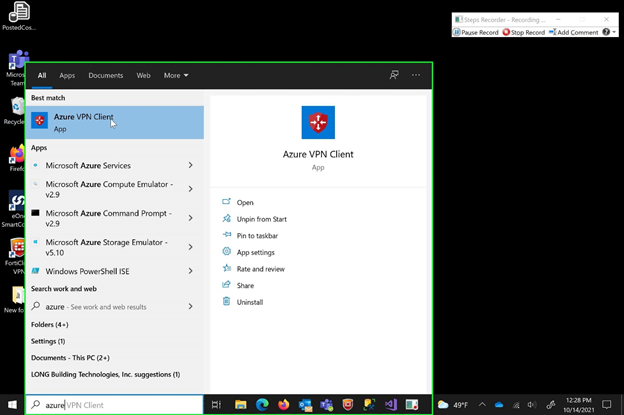Click the OneDrive cloud tray icon

[x=499, y=405]
